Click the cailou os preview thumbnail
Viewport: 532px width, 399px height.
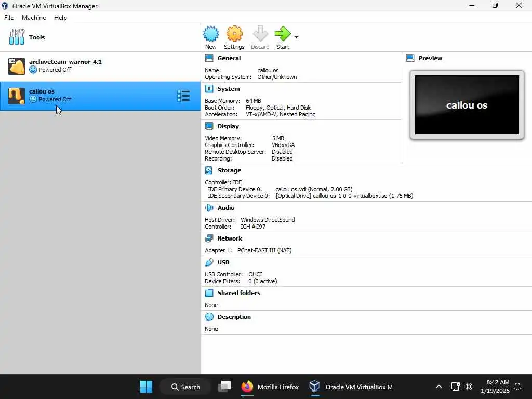pyautogui.click(x=467, y=105)
